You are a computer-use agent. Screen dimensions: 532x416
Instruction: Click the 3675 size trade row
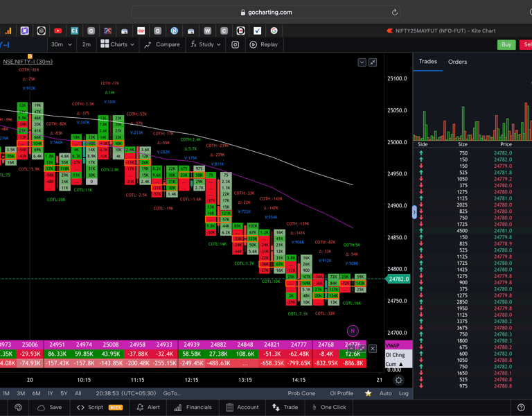click(x=472, y=328)
